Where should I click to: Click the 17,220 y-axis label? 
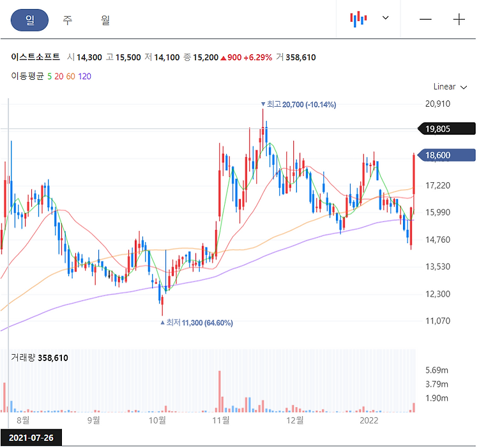pos(437,185)
